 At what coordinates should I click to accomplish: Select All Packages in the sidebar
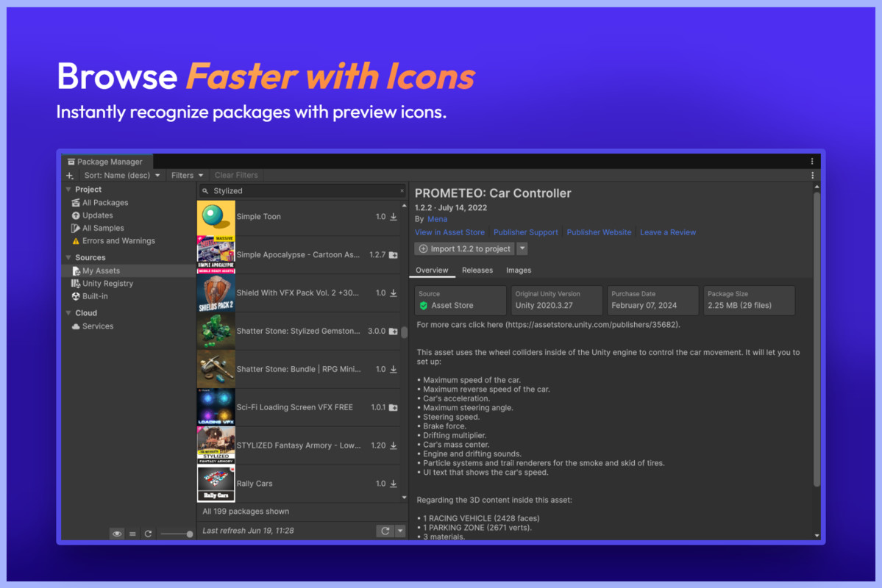105,202
